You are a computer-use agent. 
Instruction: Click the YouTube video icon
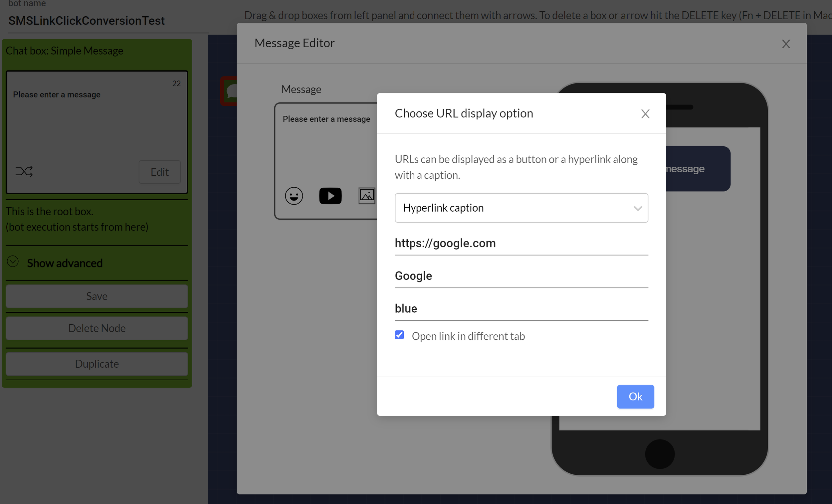(x=330, y=196)
